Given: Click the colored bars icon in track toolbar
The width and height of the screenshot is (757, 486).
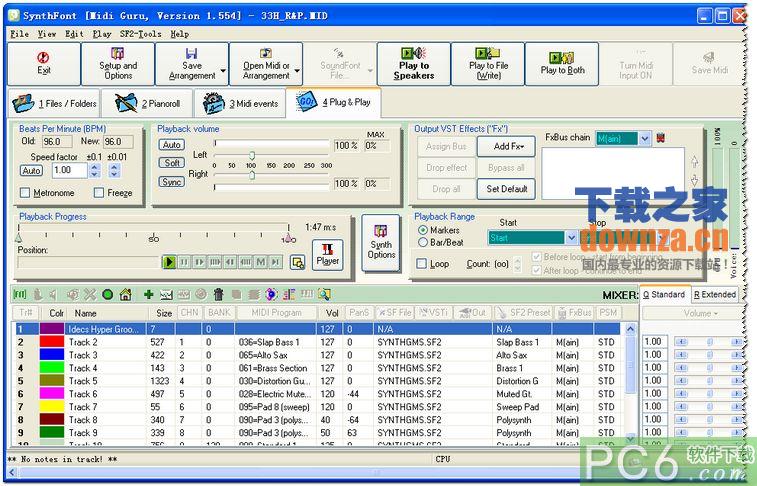Looking at the screenshot, I should [x=289, y=294].
